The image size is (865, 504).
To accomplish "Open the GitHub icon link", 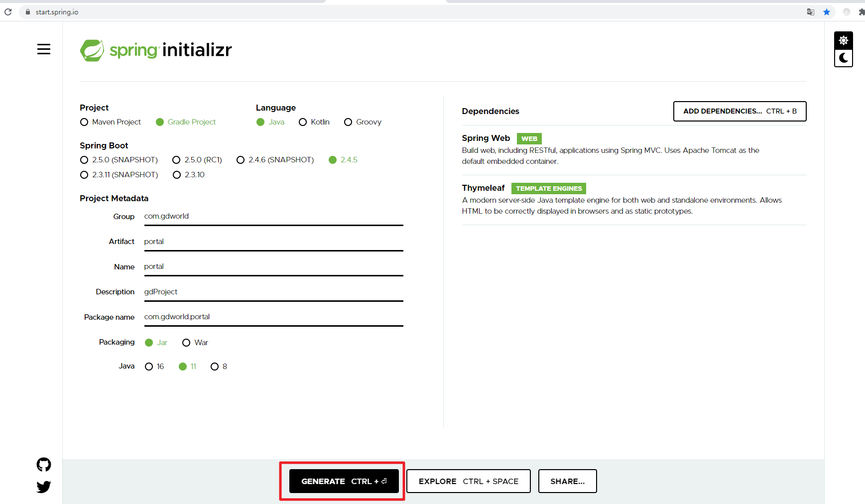I will tap(44, 465).
